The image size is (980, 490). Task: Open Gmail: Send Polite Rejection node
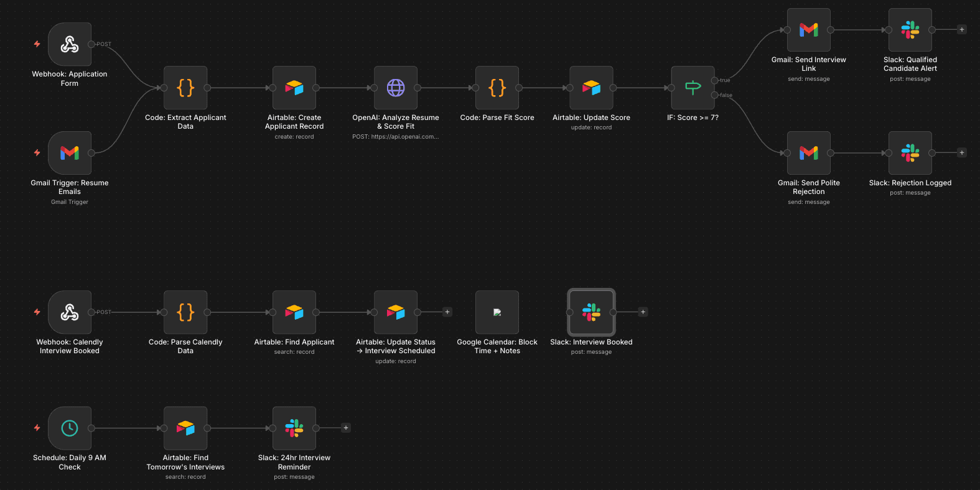[808, 153]
